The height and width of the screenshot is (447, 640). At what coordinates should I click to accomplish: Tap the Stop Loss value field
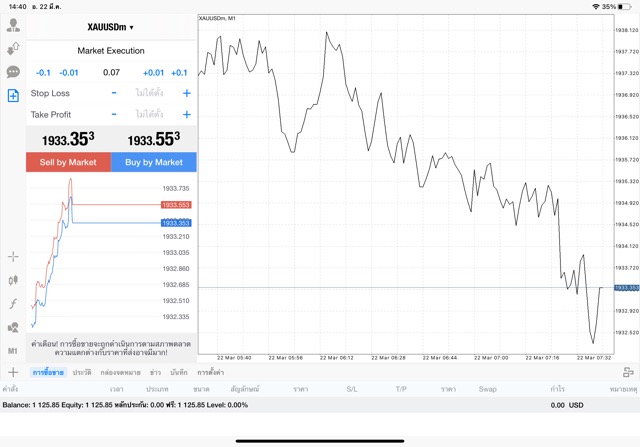150,93
